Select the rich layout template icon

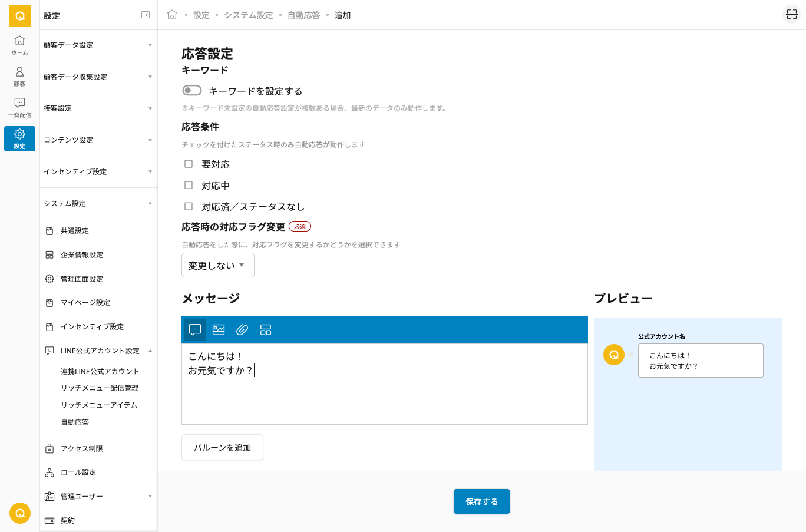pyautogui.click(x=266, y=330)
